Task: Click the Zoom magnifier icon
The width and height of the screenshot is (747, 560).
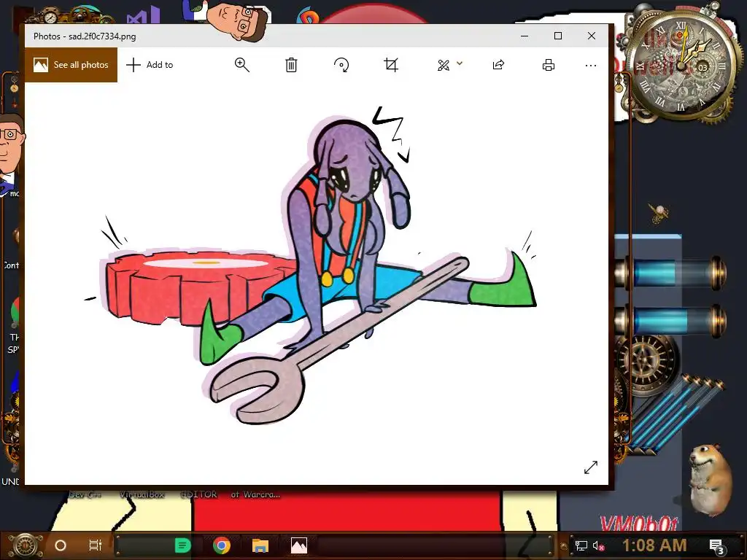Action: pos(242,65)
